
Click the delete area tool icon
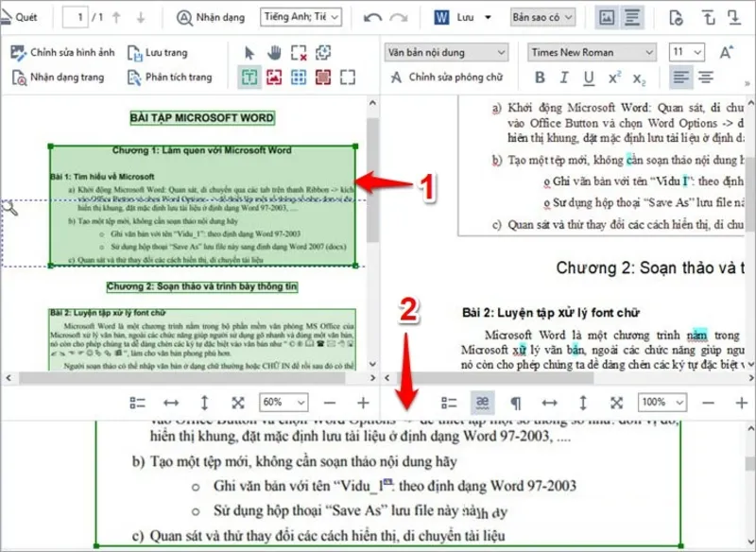click(x=299, y=53)
